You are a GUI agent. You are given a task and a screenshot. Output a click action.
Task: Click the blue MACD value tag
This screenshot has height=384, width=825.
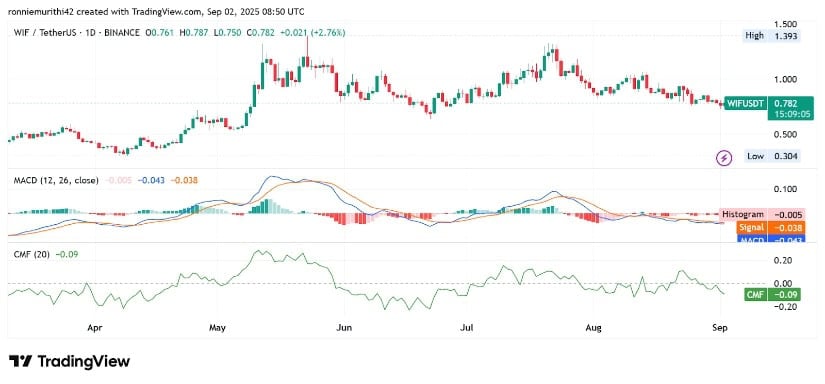[x=751, y=239]
